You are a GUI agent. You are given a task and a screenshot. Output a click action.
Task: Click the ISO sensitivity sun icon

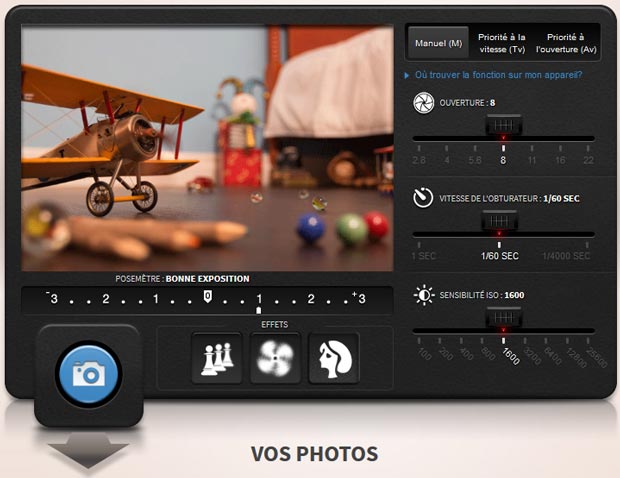pyautogui.click(x=423, y=295)
